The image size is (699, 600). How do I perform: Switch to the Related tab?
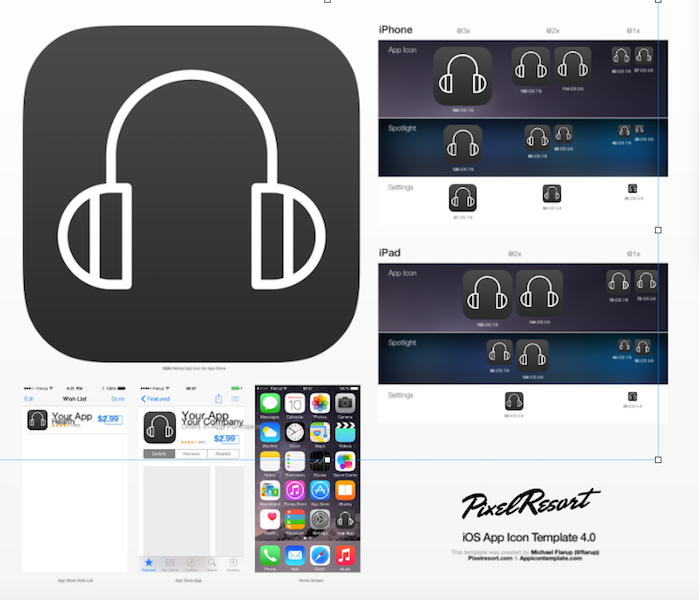tap(223, 453)
